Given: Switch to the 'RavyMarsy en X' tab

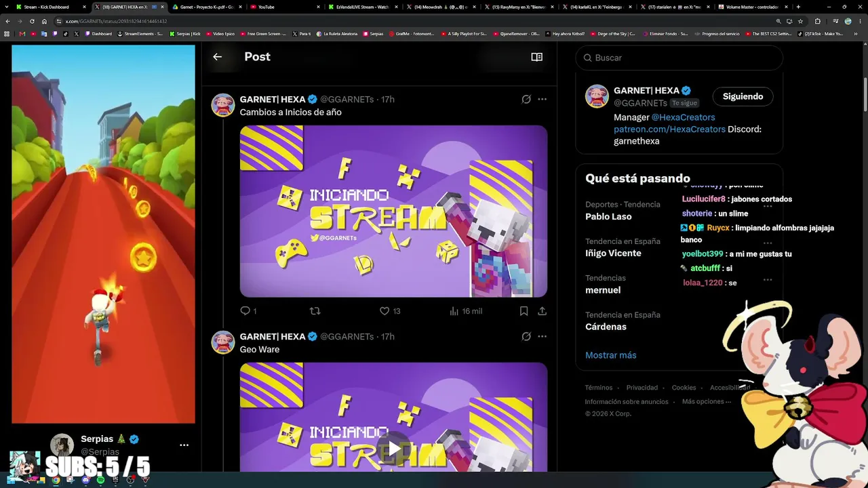Looking at the screenshot, I should [x=519, y=7].
